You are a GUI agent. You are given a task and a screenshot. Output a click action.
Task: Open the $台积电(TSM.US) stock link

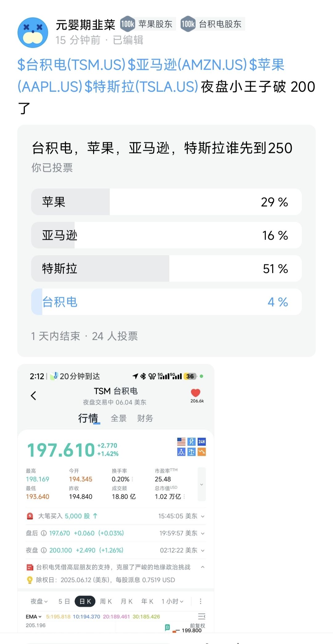[x=72, y=65]
